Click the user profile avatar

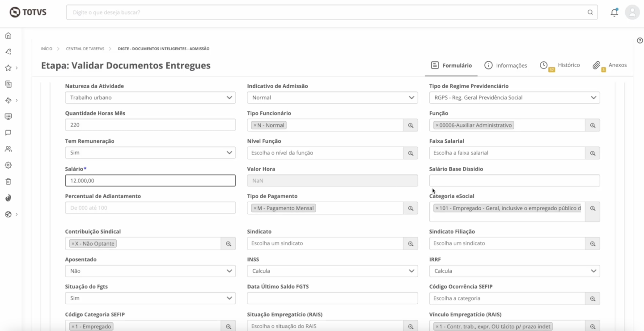coord(632,13)
